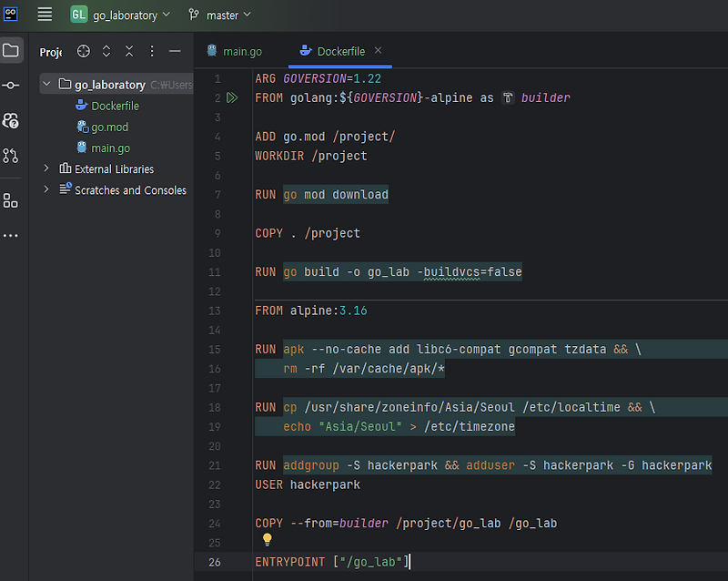Open the go_laboratory project switcher dropdown
Screen dimensions: 728x581
(120, 15)
